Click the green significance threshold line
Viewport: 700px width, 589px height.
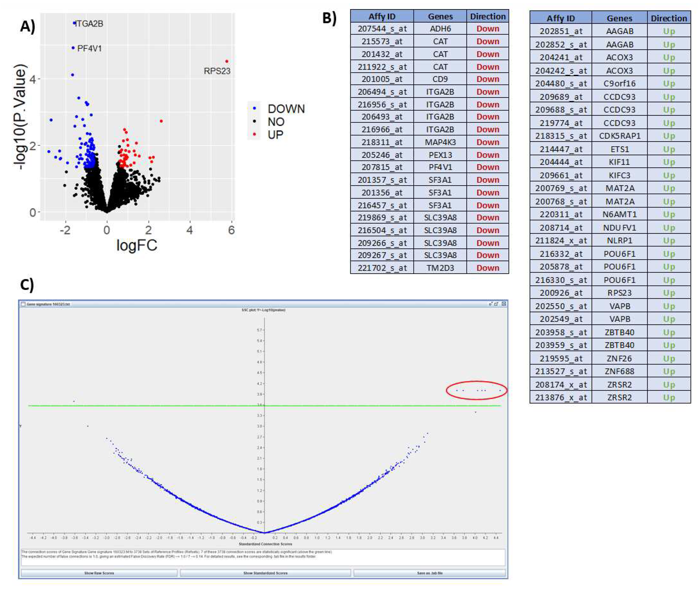201,406
